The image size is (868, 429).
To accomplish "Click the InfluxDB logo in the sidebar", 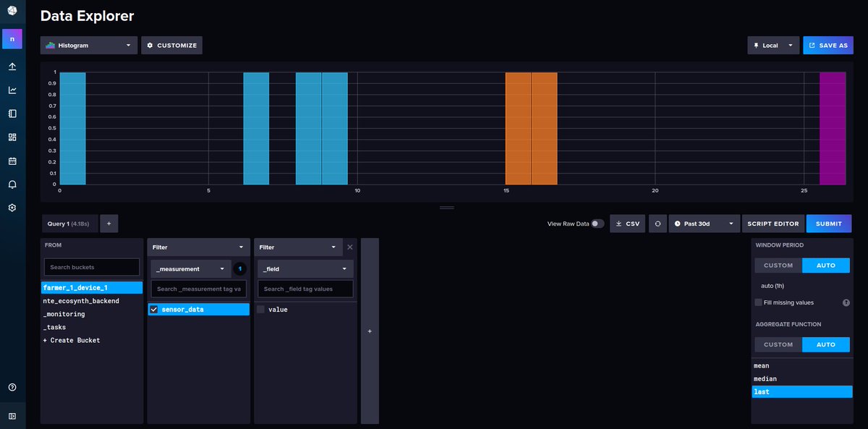I will coord(12,9).
